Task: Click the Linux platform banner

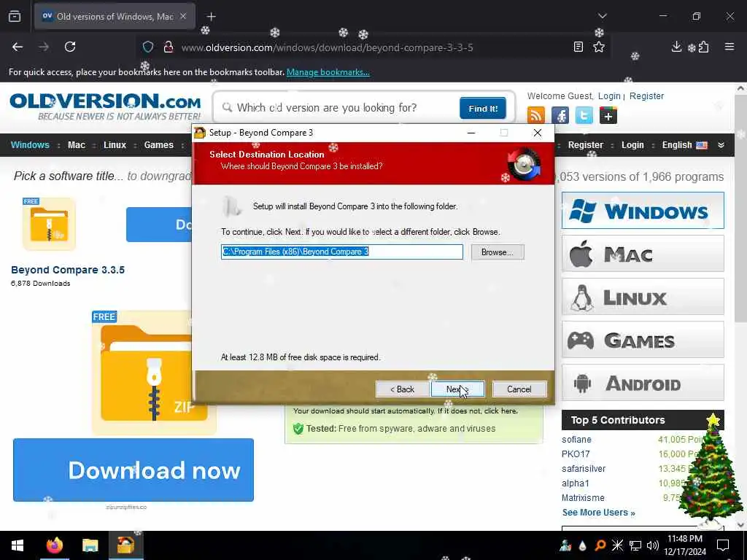Action: tap(643, 297)
